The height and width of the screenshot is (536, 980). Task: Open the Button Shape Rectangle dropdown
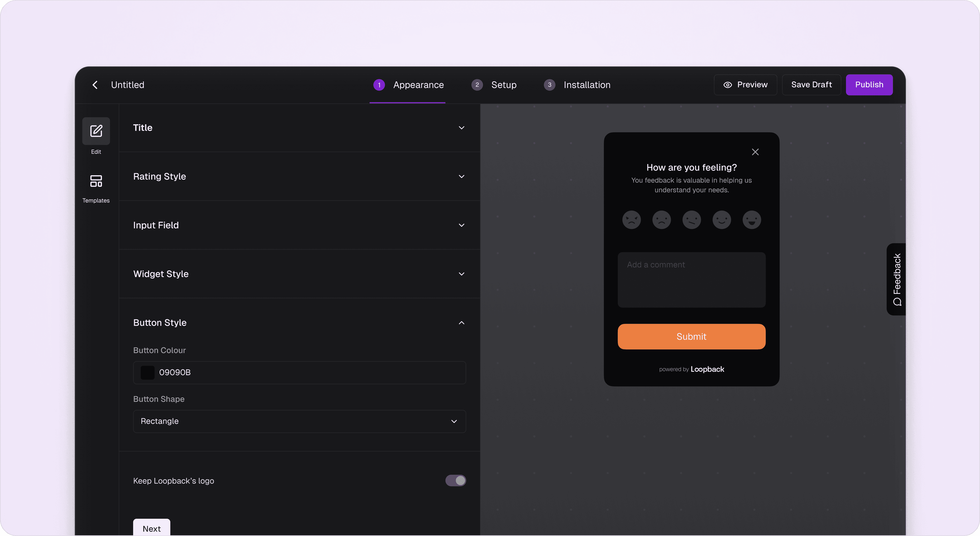[x=299, y=421]
